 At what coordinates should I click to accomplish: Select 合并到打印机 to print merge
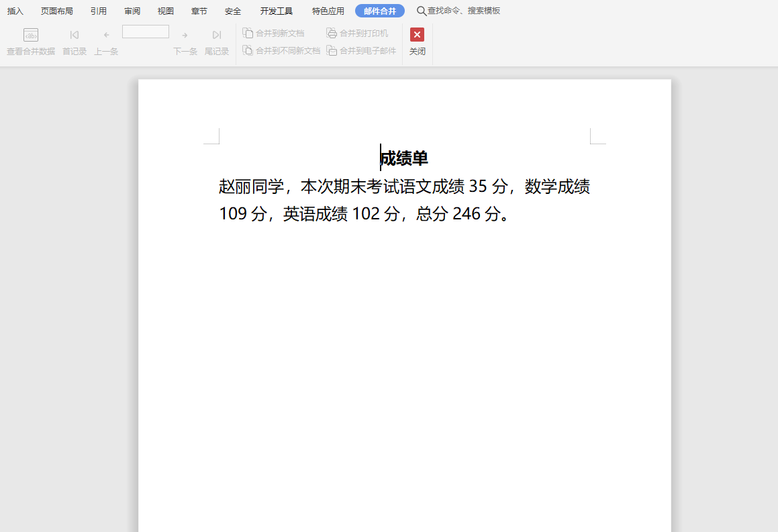tap(357, 33)
